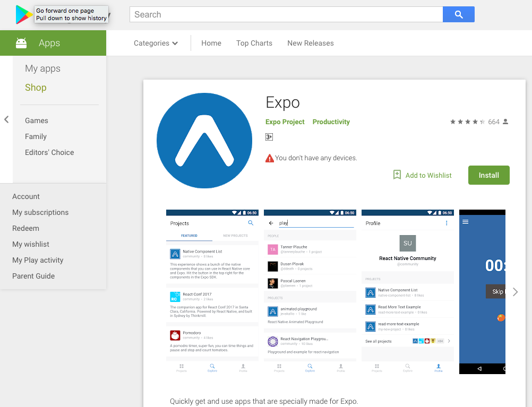Show next screenshots with right chevron

[516, 292]
